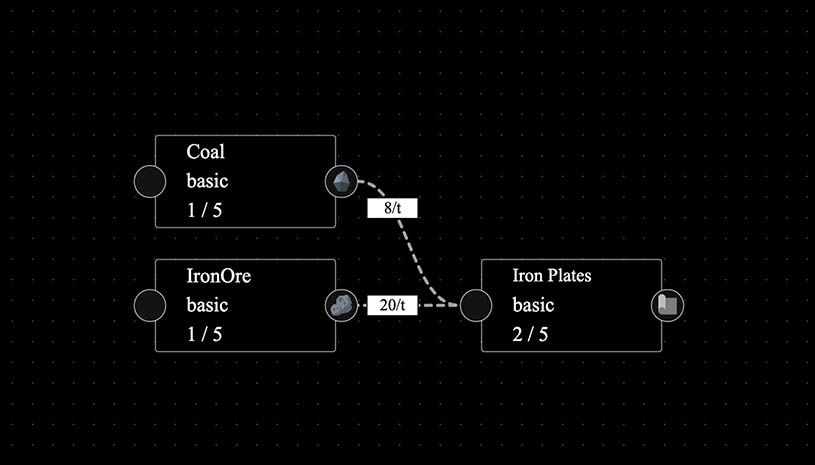
Task: Click the Iron Plates 2 / 5 count
Action: click(x=530, y=334)
